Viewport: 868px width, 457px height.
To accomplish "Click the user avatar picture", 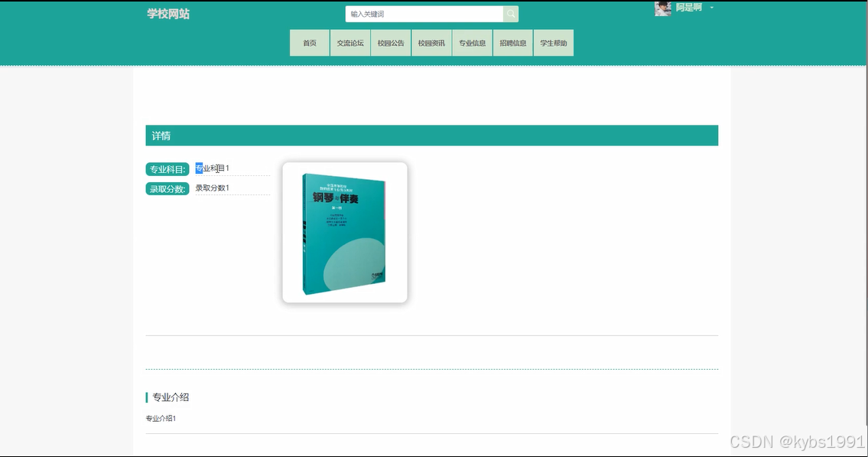I will pyautogui.click(x=662, y=8).
